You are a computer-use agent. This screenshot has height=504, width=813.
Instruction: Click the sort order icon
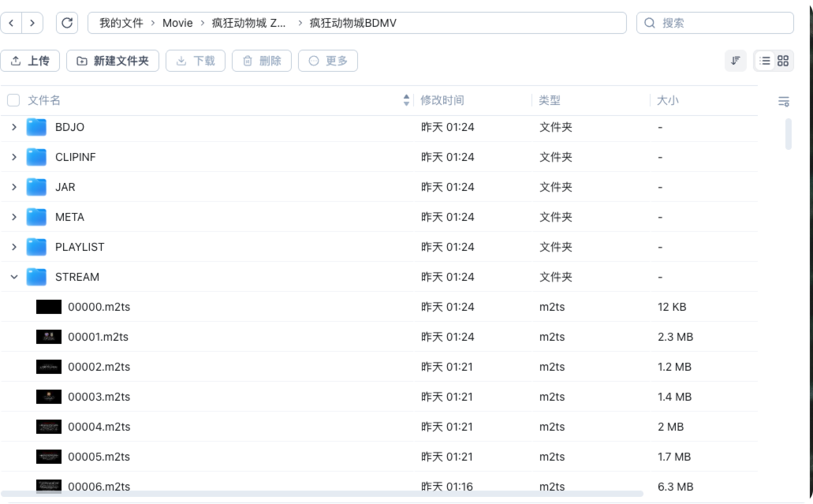(735, 61)
